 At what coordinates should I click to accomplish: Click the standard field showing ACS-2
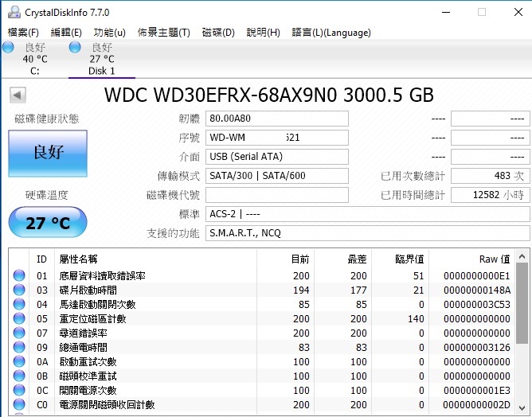click(x=368, y=214)
